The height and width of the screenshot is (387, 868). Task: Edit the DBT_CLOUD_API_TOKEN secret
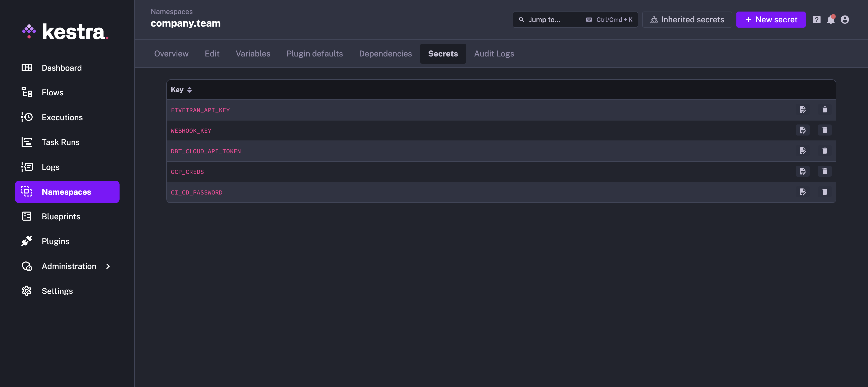click(x=802, y=151)
